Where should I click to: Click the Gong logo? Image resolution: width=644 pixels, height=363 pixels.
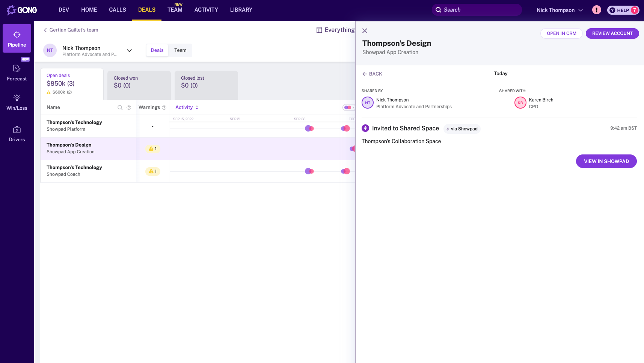(22, 10)
